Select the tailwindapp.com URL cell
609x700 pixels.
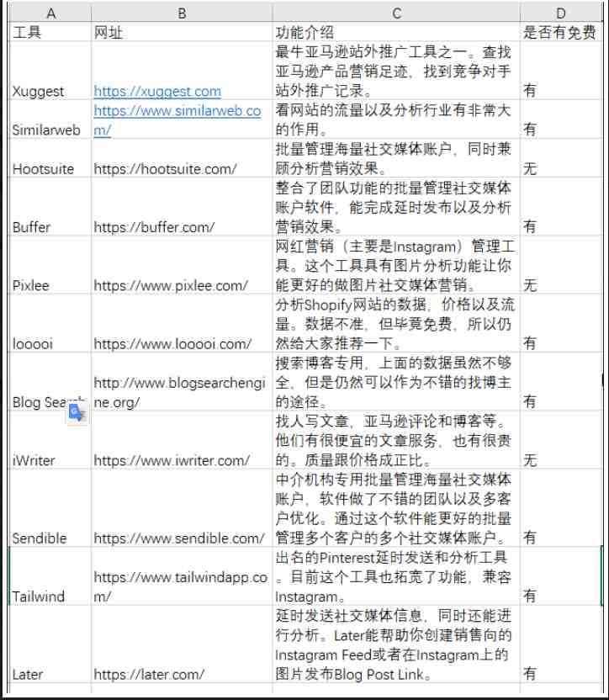coord(182,576)
